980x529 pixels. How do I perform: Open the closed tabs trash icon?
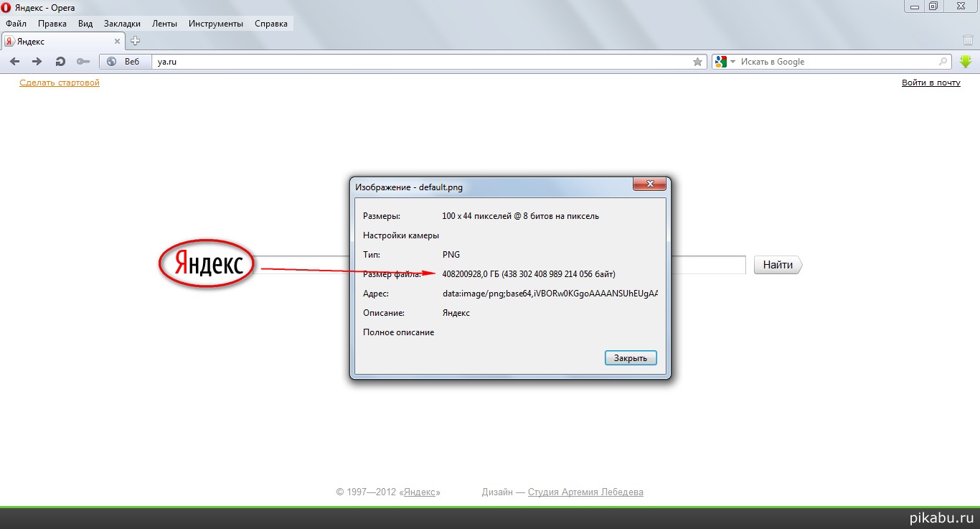click(x=968, y=40)
